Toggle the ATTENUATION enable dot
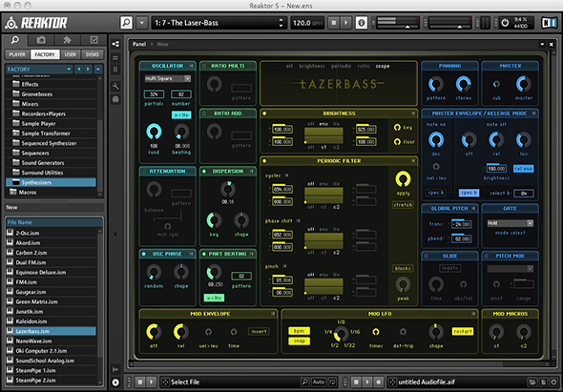The image size is (563, 392). [144, 172]
